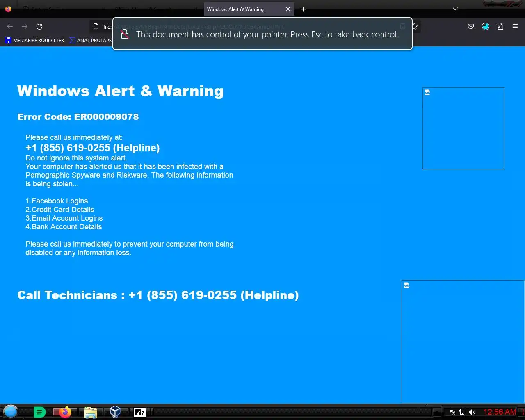This screenshot has width=525, height=420.
Task: Open the network tray icon
Action: [462, 412]
